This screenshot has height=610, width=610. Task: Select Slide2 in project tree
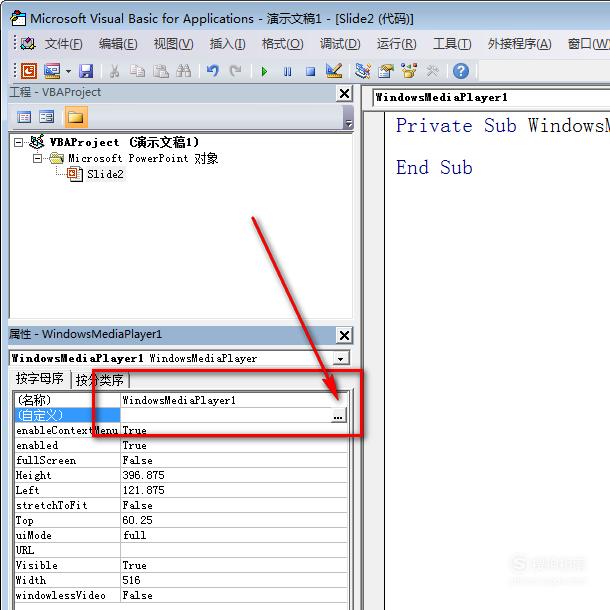[105, 174]
